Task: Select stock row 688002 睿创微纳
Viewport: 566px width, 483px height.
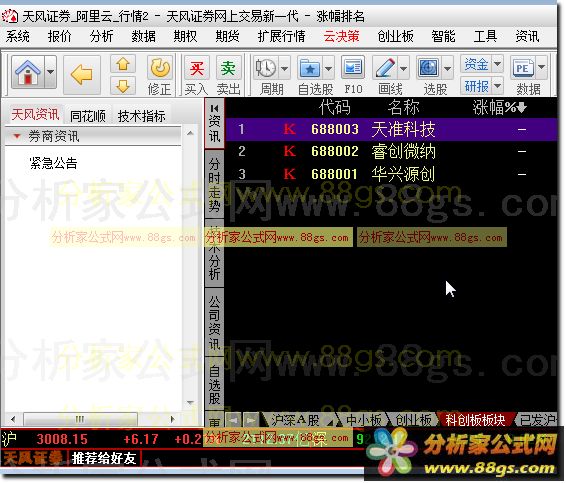Action: [391, 151]
